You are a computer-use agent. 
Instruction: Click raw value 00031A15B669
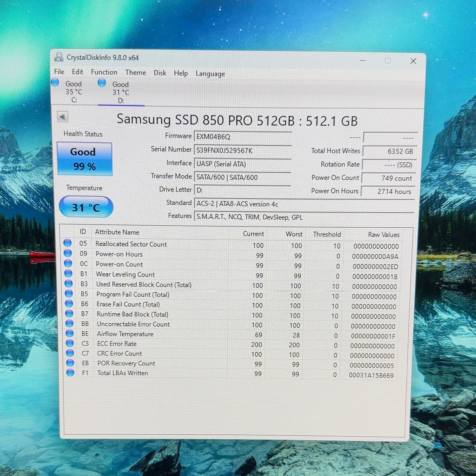tap(371, 375)
